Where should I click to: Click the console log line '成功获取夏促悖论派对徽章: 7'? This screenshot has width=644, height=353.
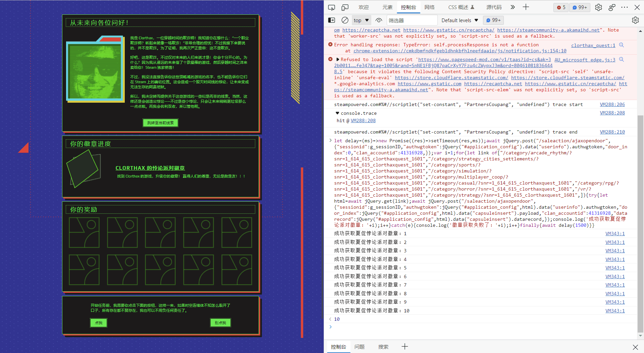(x=370, y=285)
